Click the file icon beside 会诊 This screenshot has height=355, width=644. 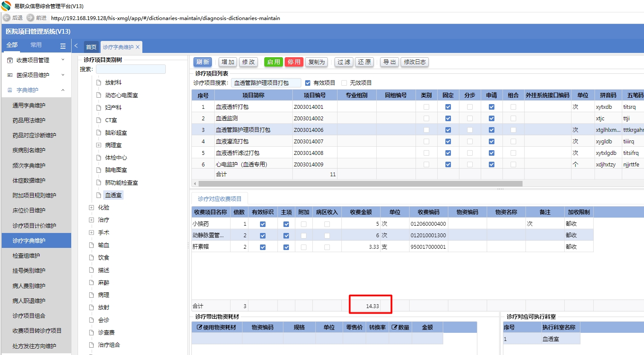click(x=91, y=320)
